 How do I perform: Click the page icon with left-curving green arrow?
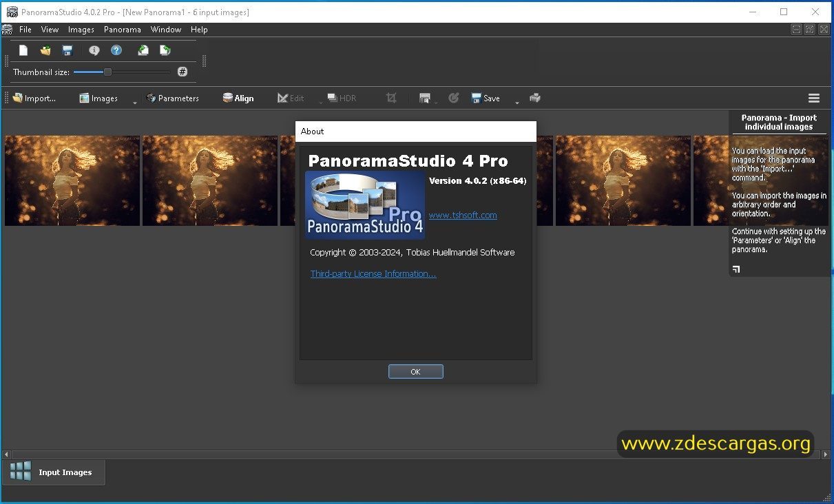click(x=143, y=50)
